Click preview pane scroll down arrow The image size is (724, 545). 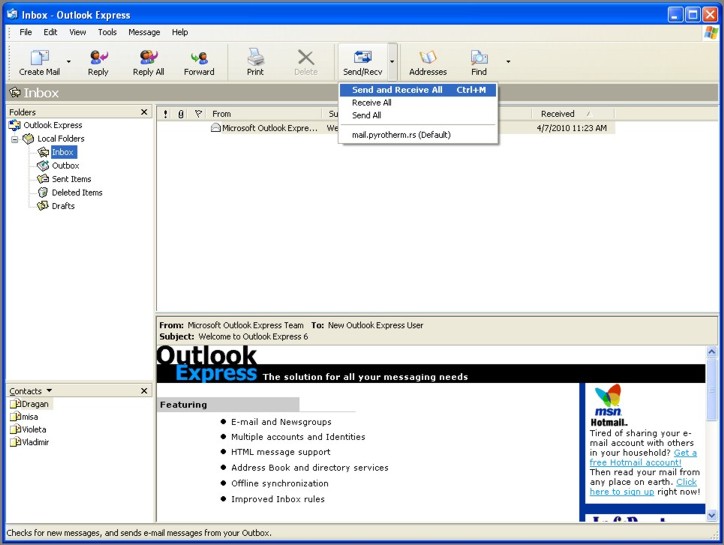(712, 515)
